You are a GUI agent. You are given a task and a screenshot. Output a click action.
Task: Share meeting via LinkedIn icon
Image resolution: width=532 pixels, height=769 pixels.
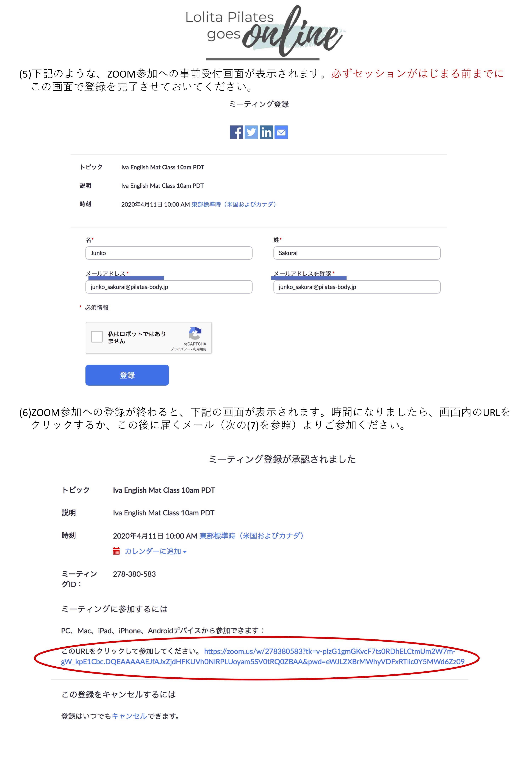click(266, 132)
